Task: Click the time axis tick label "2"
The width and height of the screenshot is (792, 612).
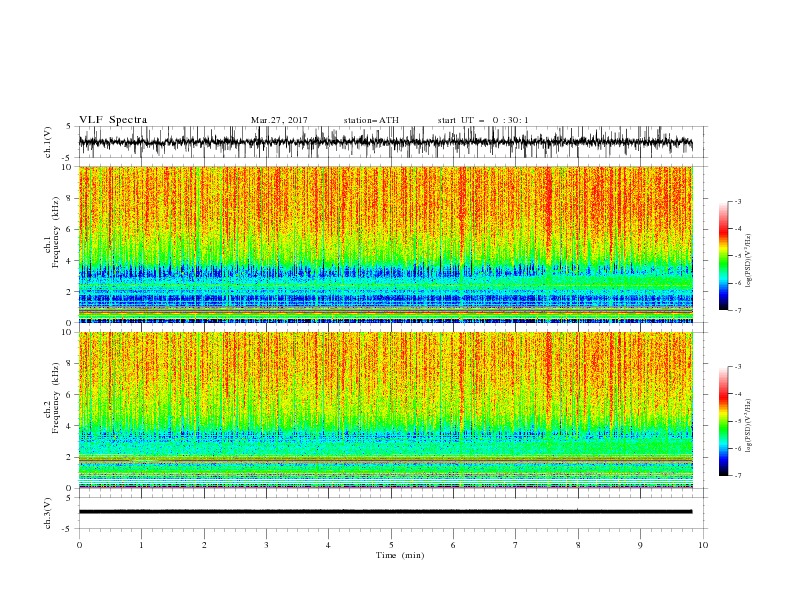Action: (204, 545)
